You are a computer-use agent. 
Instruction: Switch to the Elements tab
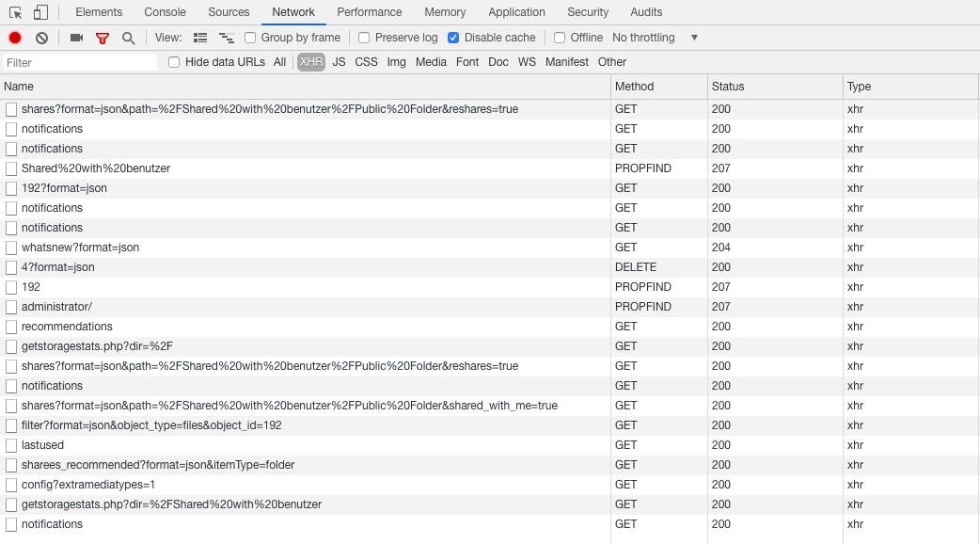(x=99, y=12)
